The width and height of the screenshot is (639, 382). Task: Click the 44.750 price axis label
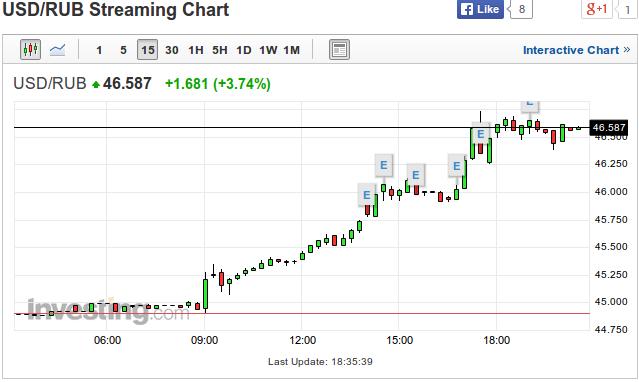tap(611, 329)
